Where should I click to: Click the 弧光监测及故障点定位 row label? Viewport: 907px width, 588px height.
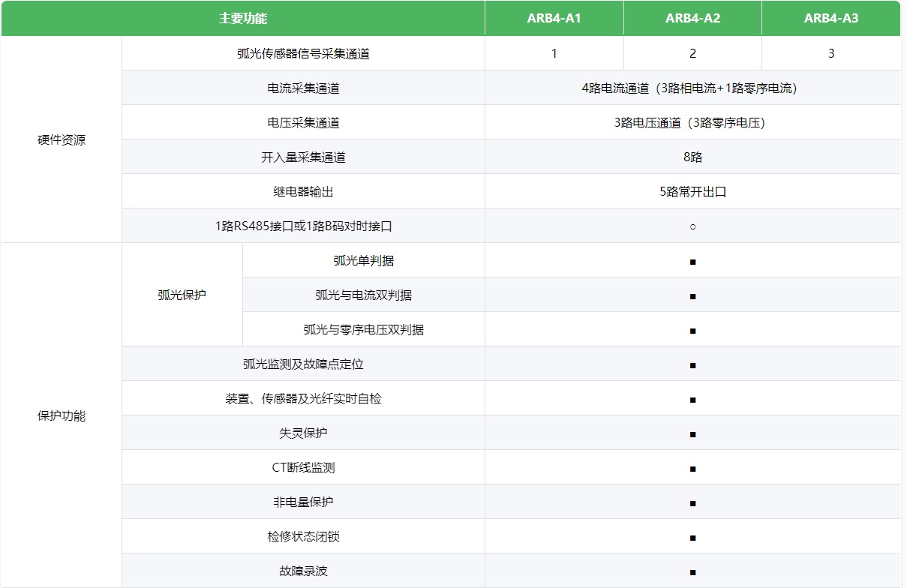click(x=303, y=364)
